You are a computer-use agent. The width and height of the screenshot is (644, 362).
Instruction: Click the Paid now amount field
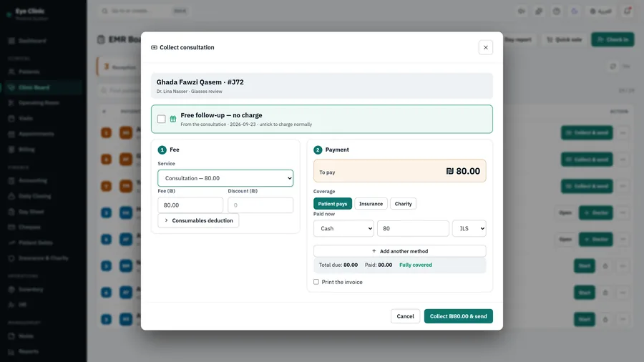[413, 229]
